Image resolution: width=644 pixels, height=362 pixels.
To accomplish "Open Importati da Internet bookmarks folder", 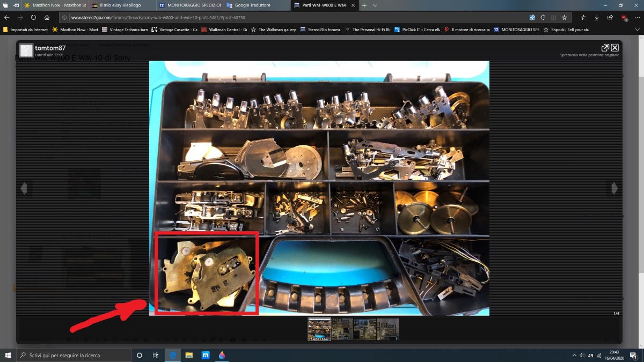I will pyautogui.click(x=25, y=29).
